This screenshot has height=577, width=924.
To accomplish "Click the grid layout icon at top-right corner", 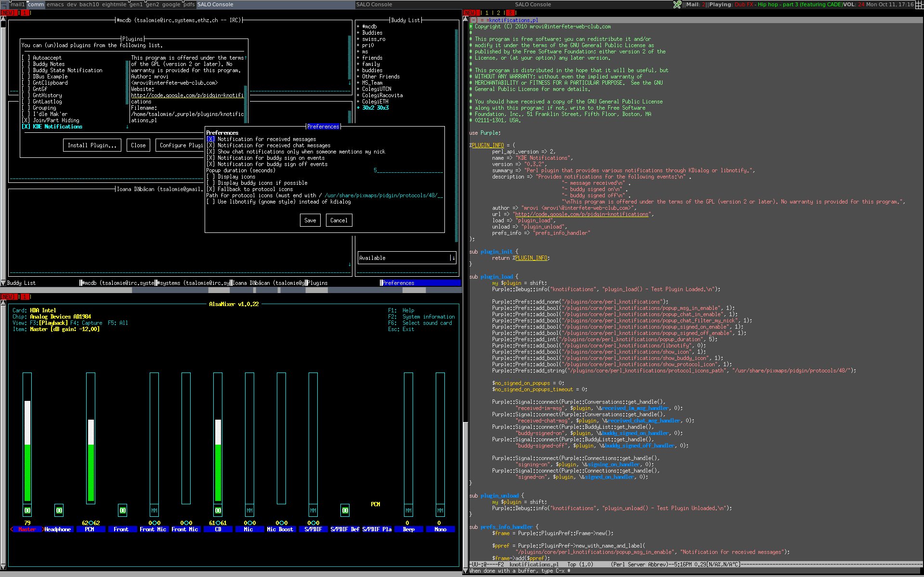I will click(919, 4).
